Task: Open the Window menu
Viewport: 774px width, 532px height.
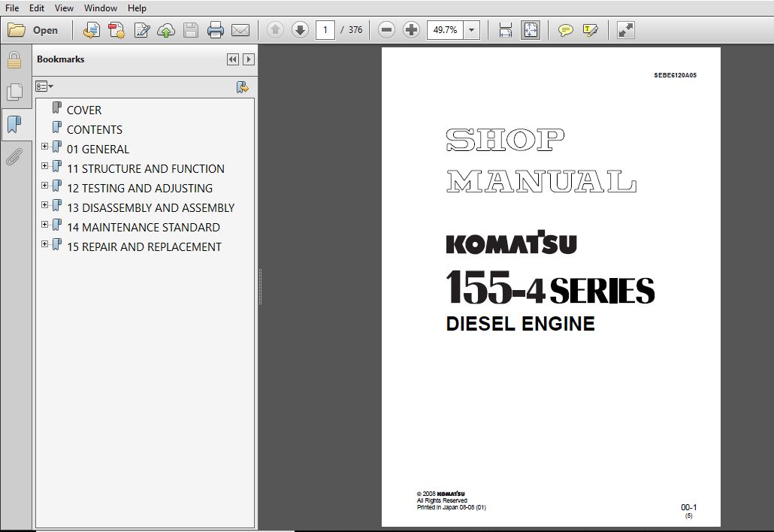Action: tap(101, 8)
